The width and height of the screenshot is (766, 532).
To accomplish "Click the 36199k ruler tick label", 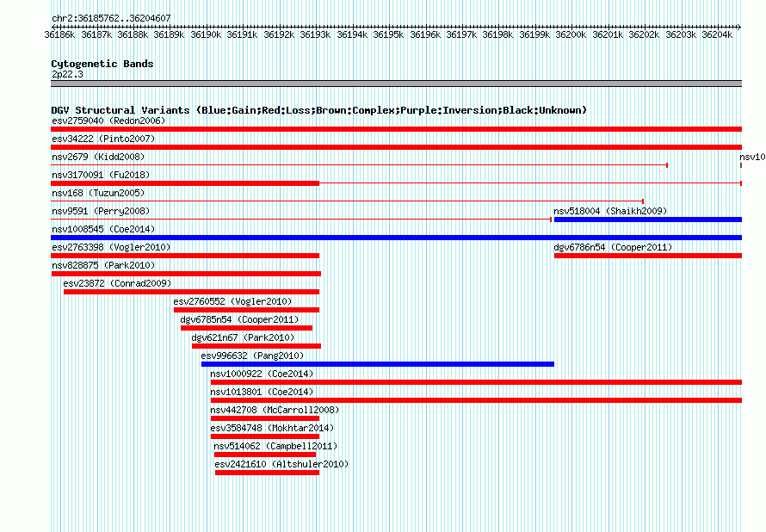I will [534, 34].
